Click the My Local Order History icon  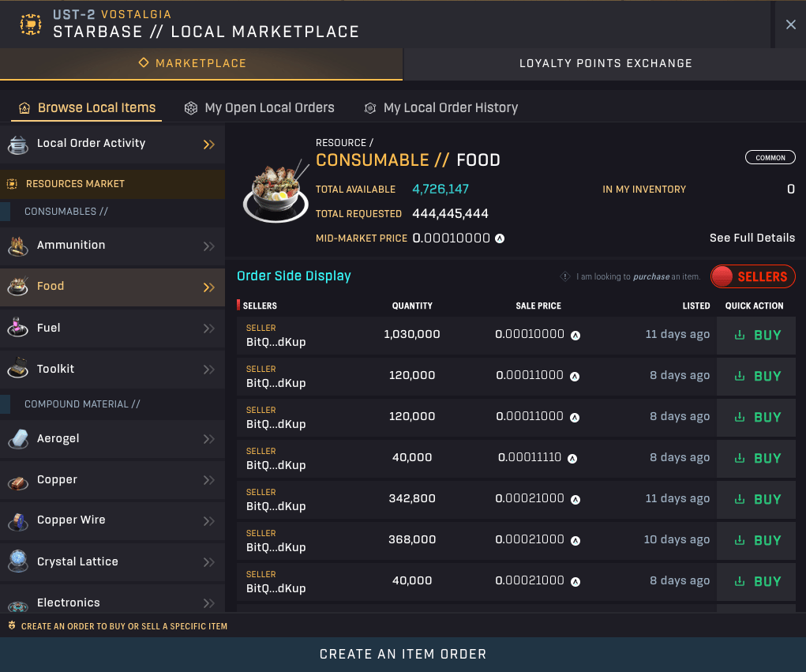(x=370, y=108)
